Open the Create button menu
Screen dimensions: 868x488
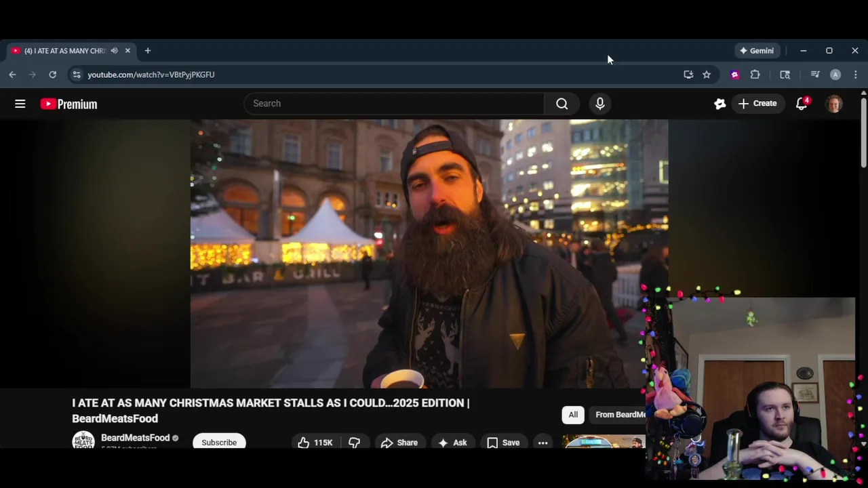tap(757, 104)
